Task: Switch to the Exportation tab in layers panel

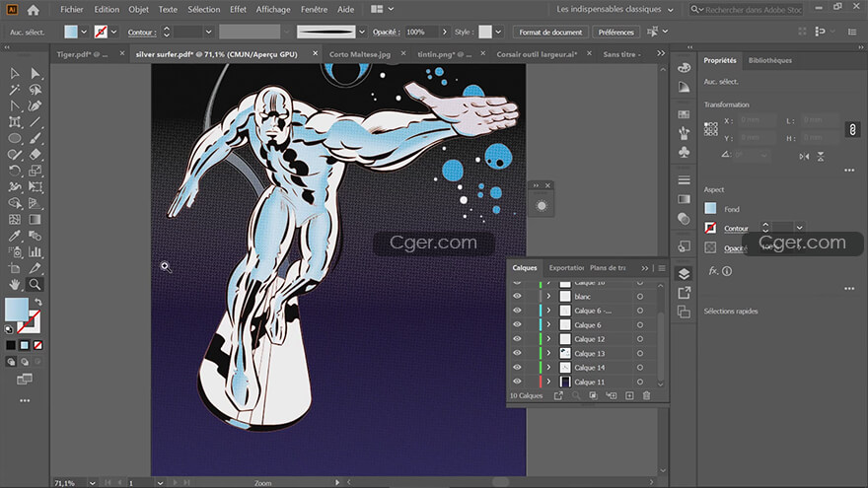Action: tap(566, 268)
